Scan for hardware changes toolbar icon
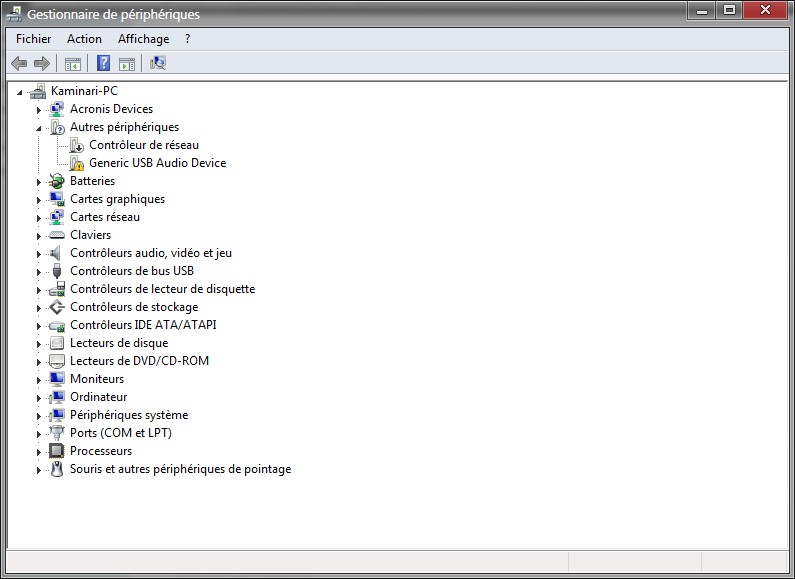The width and height of the screenshot is (795, 579). pyautogui.click(x=158, y=63)
